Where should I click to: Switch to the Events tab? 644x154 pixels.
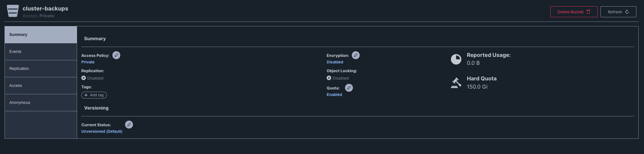(x=41, y=52)
